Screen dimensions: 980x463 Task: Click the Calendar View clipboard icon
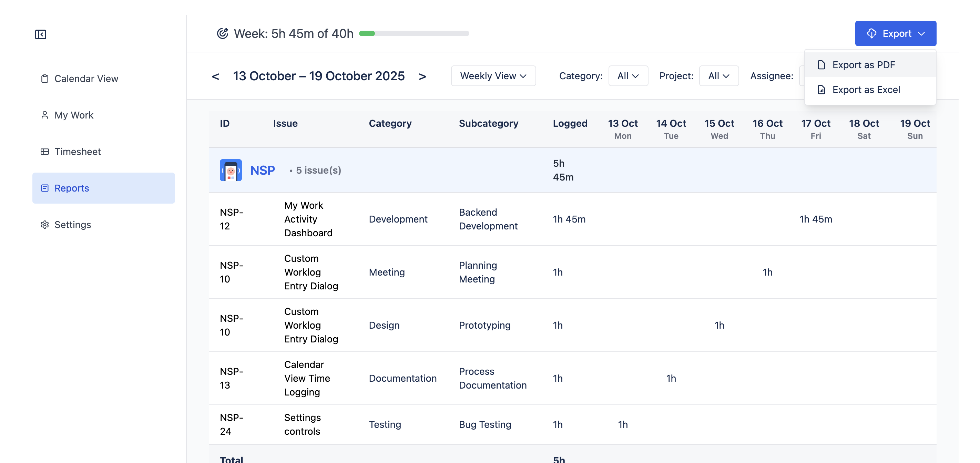44,78
